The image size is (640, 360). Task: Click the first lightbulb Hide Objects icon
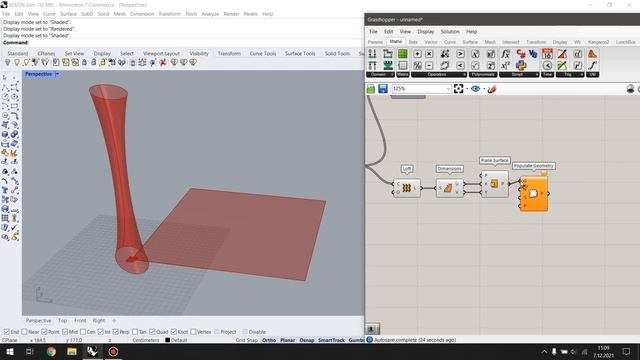[8, 62]
